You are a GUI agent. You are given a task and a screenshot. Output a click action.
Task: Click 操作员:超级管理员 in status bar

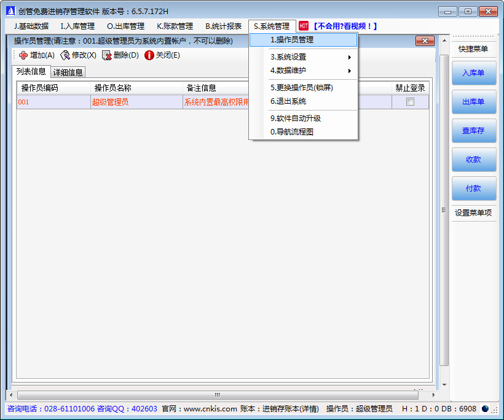click(x=360, y=409)
